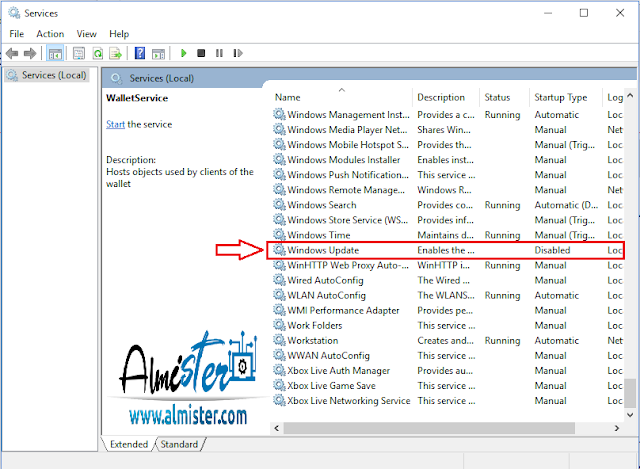Viewport: 640px width, 469px height.
Task: Click the vertical scrollbar down arrow
Action: pyautogui.click(x=630, y=415)
